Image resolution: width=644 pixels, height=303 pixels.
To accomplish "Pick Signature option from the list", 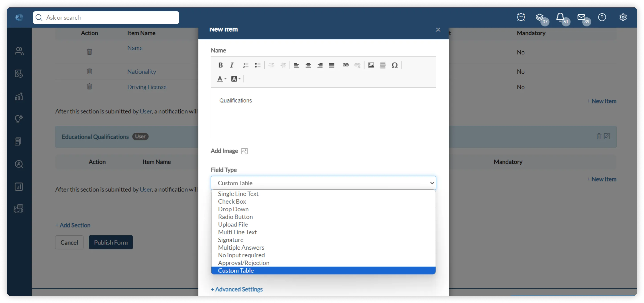I will (x=230, y=240).
